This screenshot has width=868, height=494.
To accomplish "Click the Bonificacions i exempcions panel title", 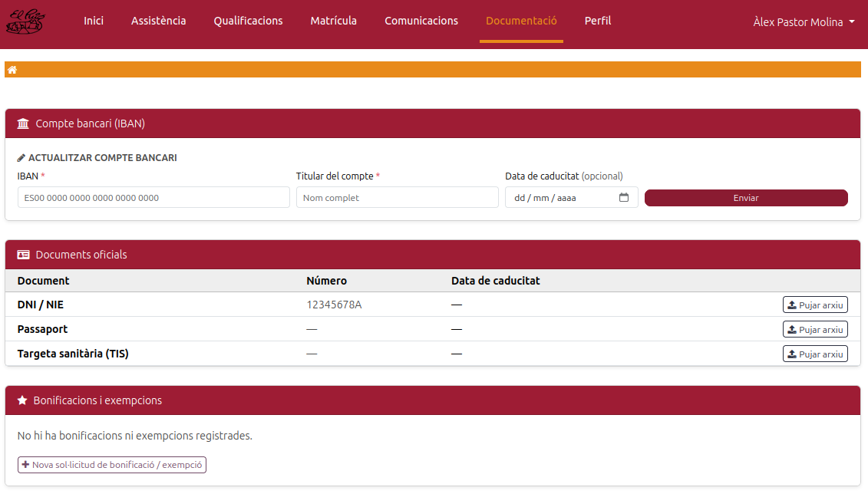I will (97, 400).
